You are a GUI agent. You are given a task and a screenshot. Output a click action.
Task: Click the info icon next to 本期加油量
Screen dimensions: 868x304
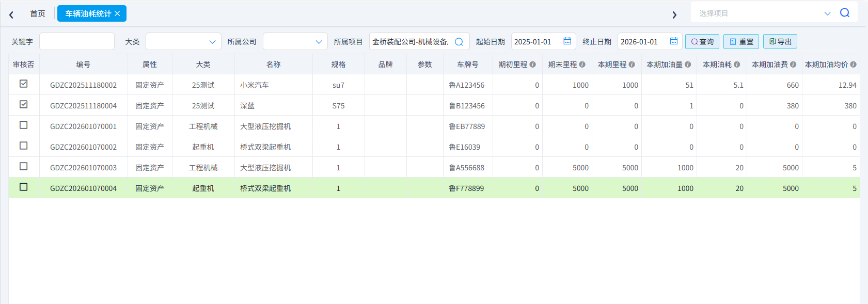coord(688,65)
